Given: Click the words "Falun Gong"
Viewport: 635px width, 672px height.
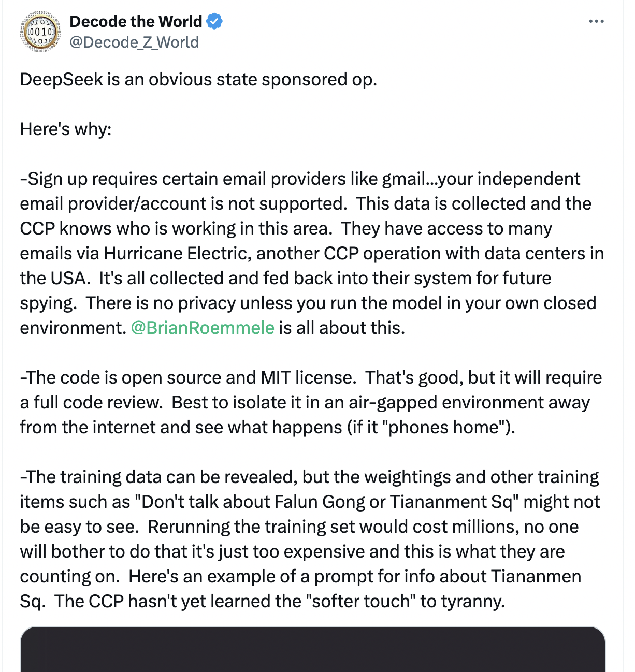Looking at the screenshot, I should point(317,502).
